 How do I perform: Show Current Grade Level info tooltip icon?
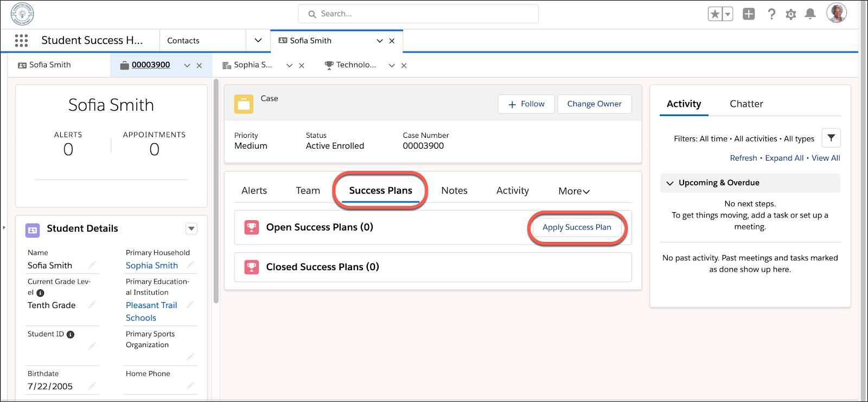40,293
